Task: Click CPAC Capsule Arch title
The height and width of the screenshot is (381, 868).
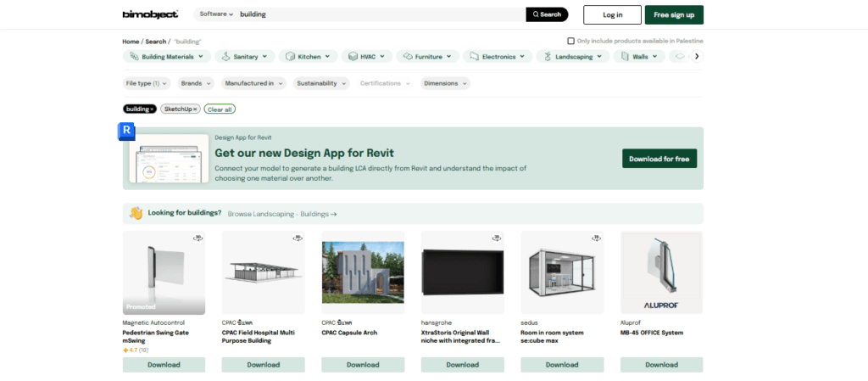Action: pyautogui.click(x=349, y=333)
